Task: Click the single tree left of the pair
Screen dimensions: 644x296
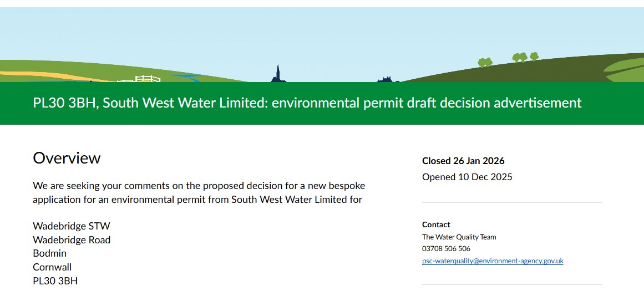Action: (485, 62)
